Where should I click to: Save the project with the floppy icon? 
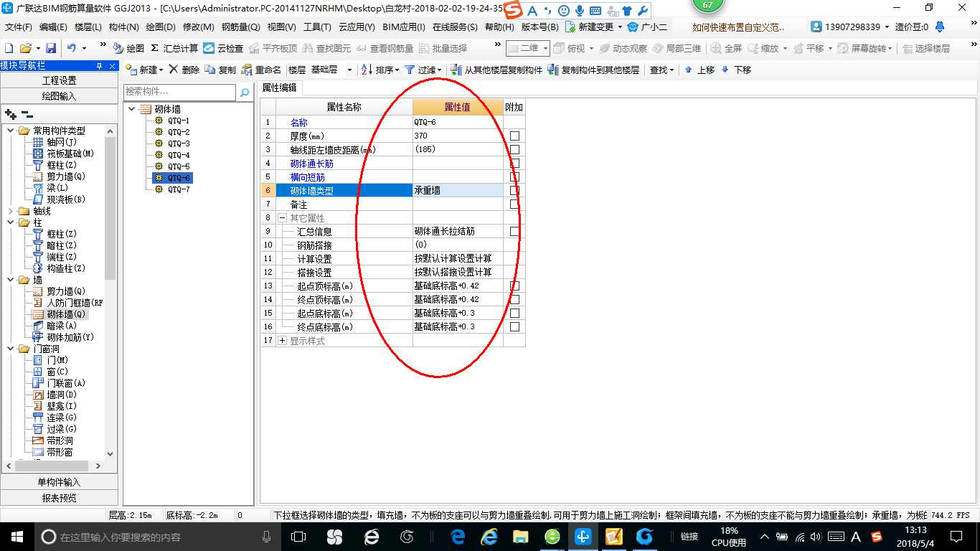point(51,48)
